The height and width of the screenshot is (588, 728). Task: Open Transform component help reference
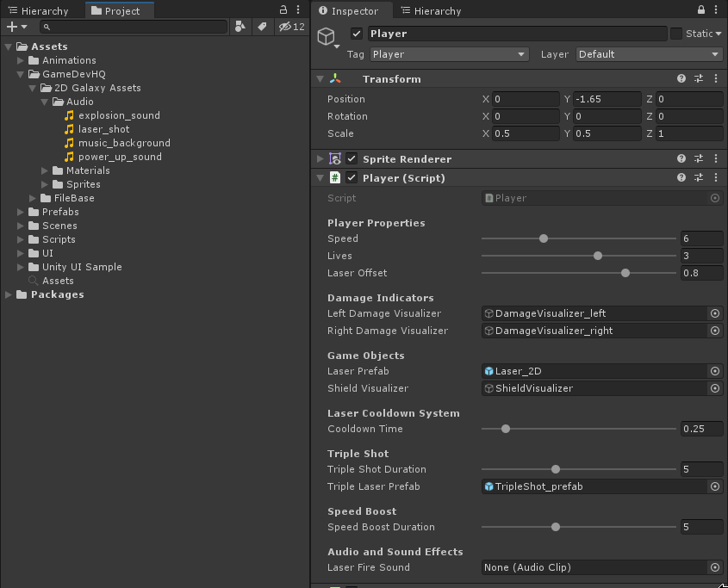(681, 79)
